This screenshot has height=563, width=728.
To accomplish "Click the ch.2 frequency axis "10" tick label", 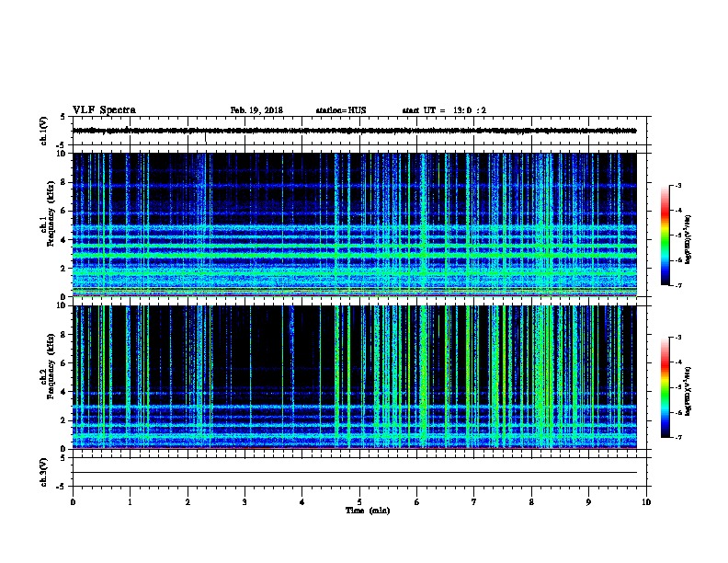I will point(63,305).
